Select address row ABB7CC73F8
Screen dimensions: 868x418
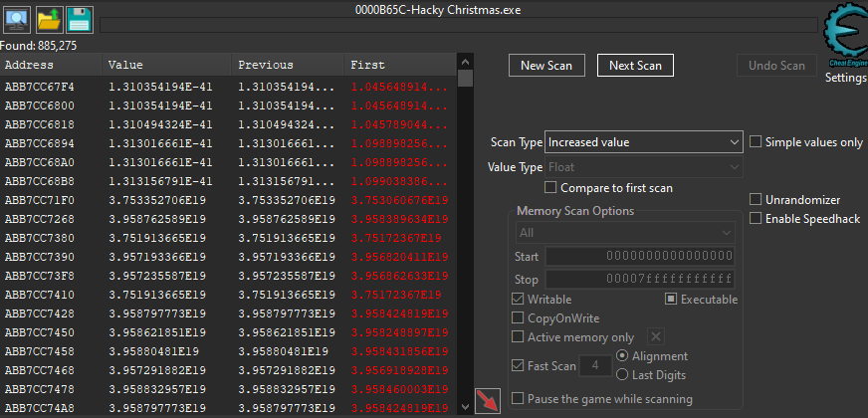(228, 276)
